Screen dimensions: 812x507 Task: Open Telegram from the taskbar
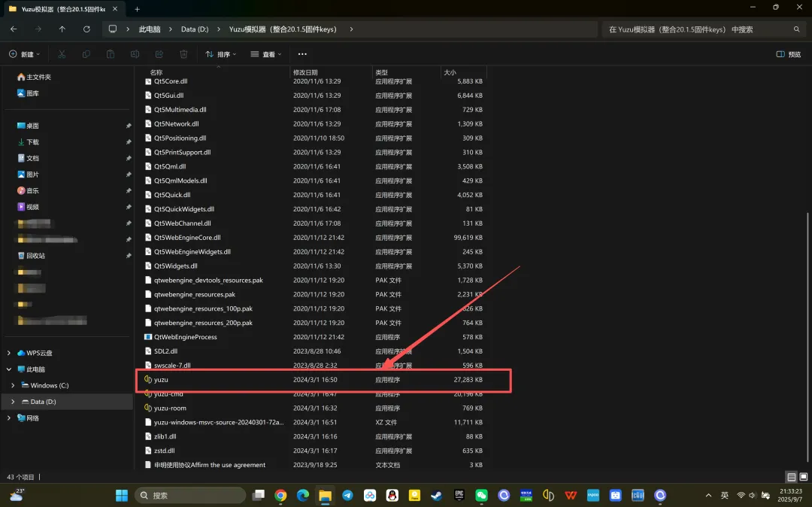[347, 496]
